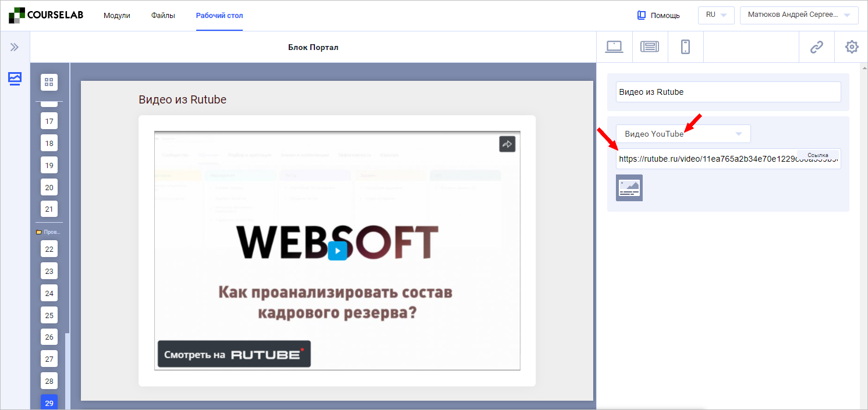
Task: Click the Видео из Rutube title field
Action: pos(728,91)
